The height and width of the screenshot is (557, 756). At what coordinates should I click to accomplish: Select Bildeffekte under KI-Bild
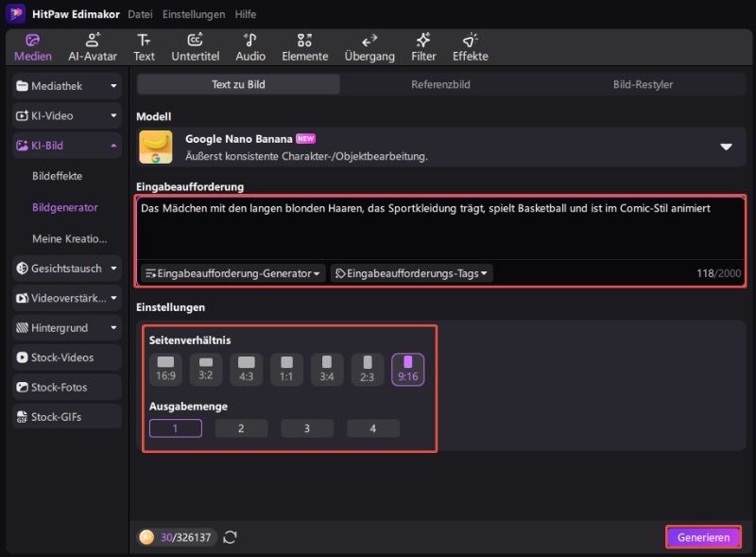pyautogui.click(x=58, y=176)
